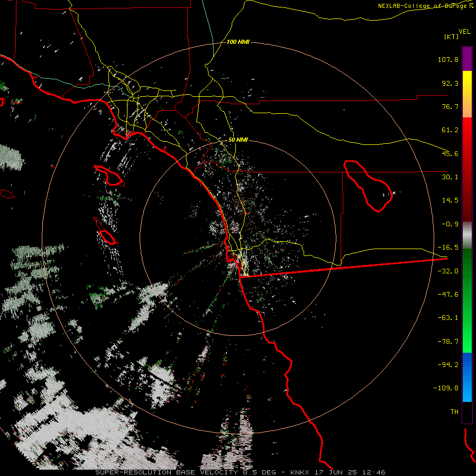Screen dimensions: 476x476
Task: Click the 100 NMI range ring label
Action: pos(238,42)
